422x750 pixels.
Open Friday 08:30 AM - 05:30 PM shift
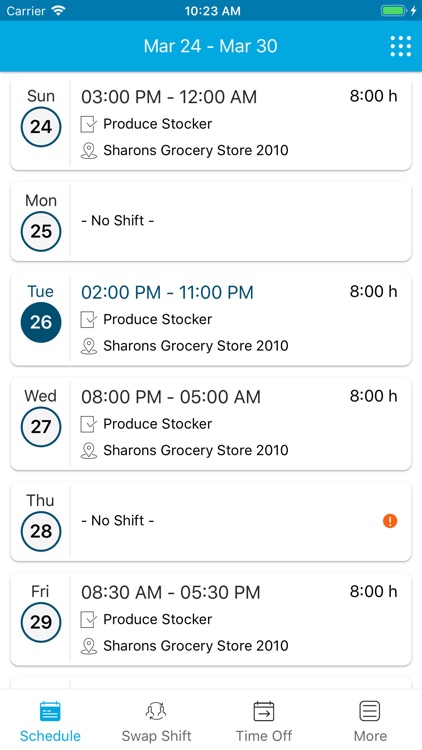[x=211, y=619]
